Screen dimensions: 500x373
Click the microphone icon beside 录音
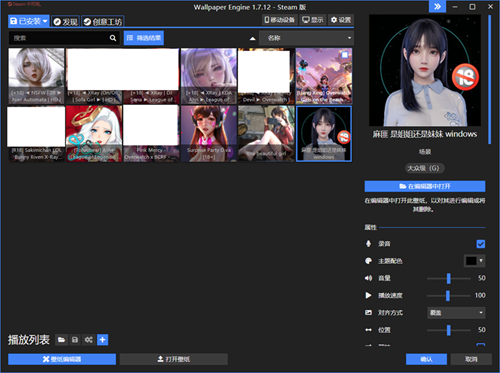368,244
